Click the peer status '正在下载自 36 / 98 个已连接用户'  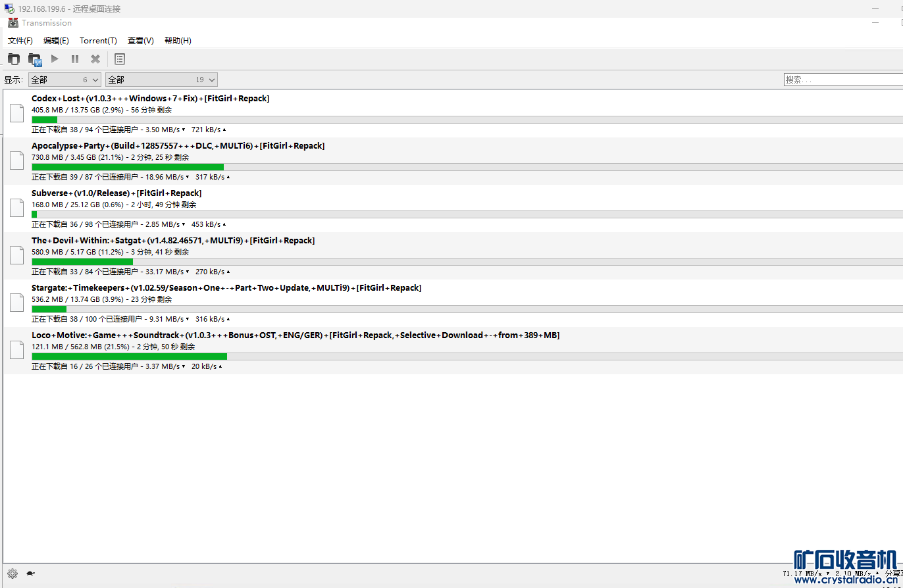click(x=85, y=225)
